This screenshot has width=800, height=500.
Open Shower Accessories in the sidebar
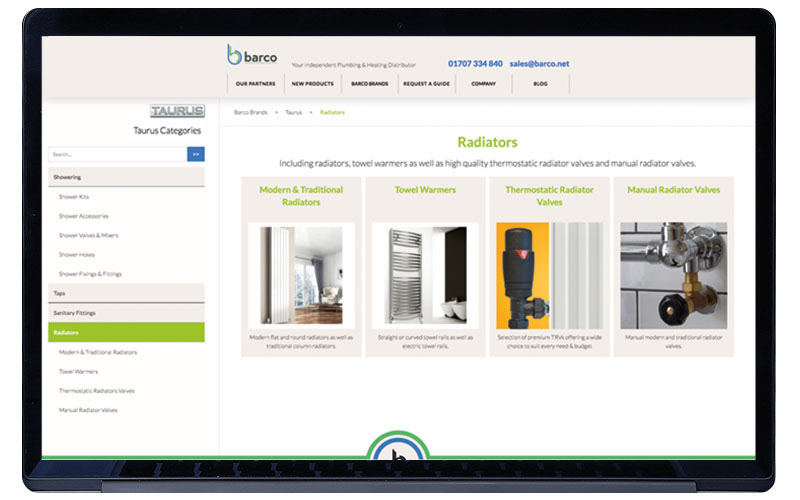84,216
